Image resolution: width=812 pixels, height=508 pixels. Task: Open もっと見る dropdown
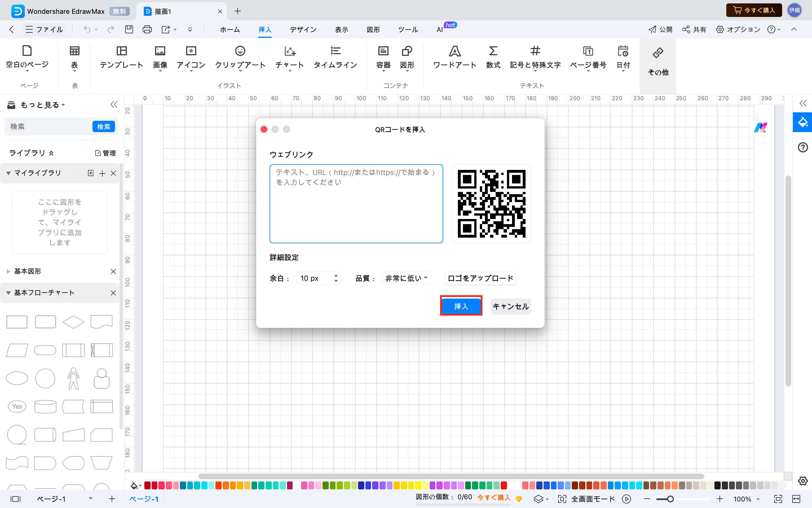click(x=43, y=105)
